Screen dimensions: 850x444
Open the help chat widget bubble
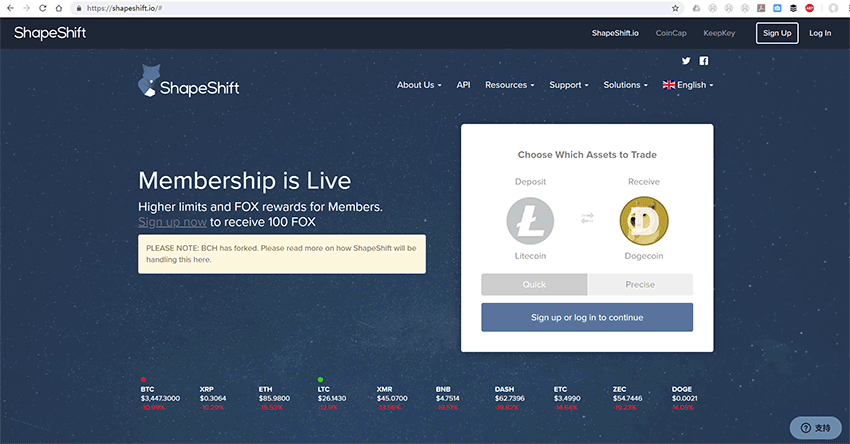click(x=815, y=428)
